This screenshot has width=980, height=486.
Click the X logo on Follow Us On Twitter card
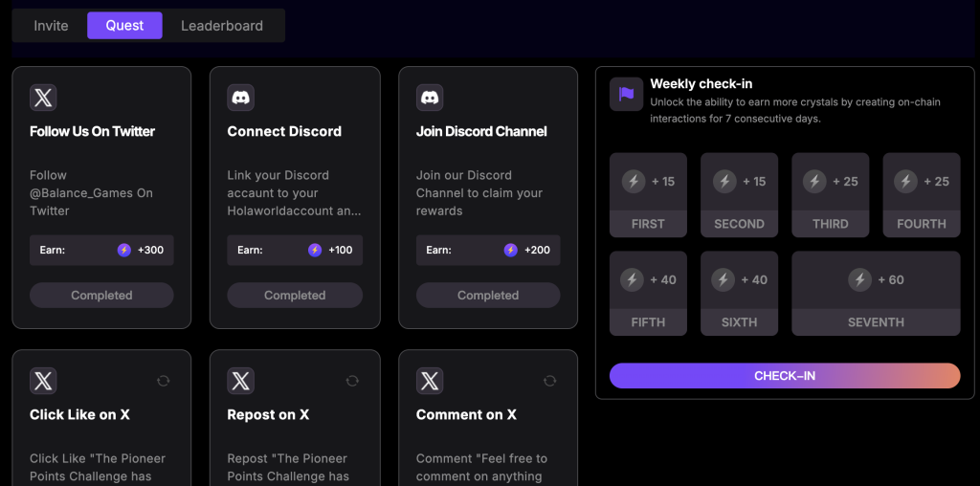click(x=43, y=97)
